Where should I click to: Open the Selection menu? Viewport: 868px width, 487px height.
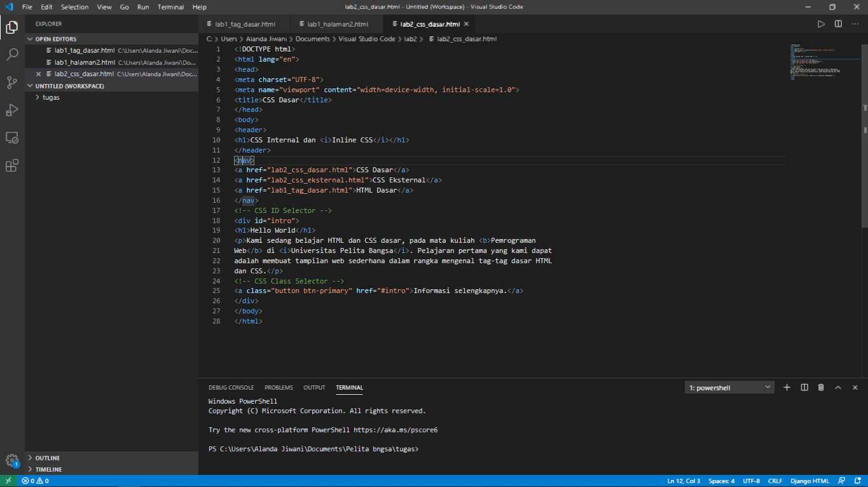(x=75, y=7)
